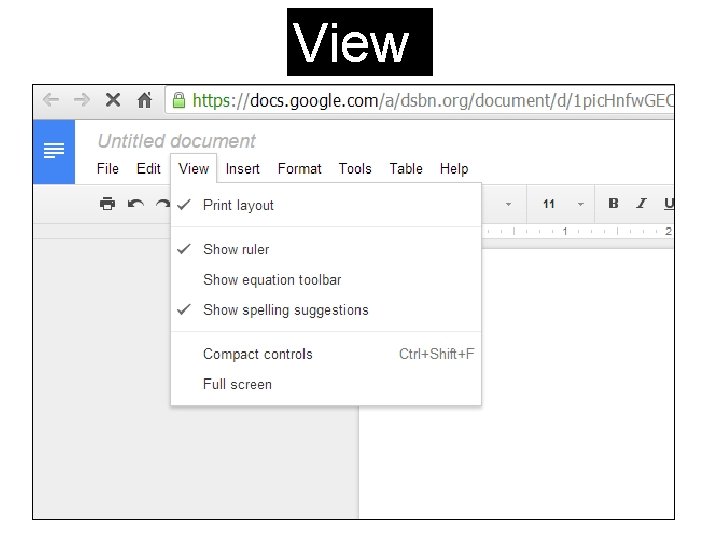
Task: Open the Google Docs home icon
Action: point(54,152)
